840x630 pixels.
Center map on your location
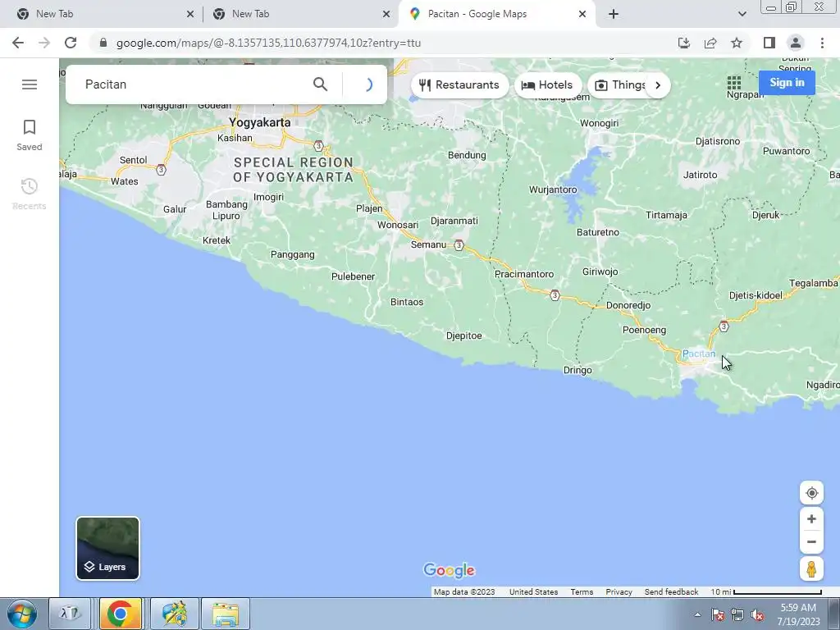[811, 493]
